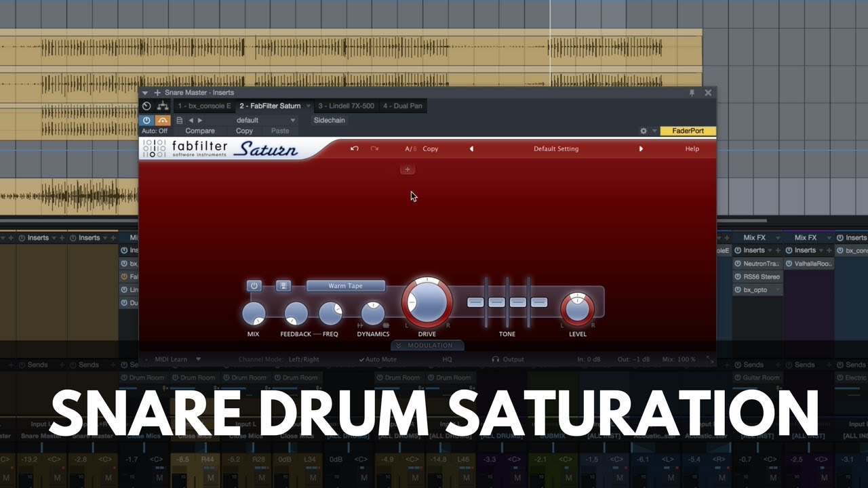
Task: Select the next preset arrow in the header
Action: (x=200, y=120)
